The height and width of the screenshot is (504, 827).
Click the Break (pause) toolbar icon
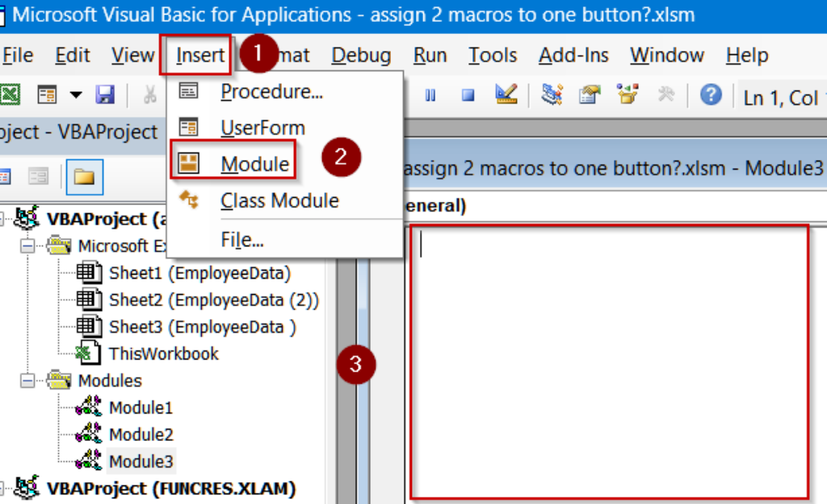click(430, 95)
